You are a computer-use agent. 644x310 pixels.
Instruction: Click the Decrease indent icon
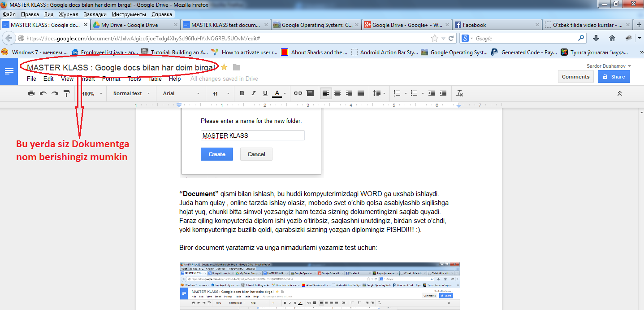pos(432,93)
